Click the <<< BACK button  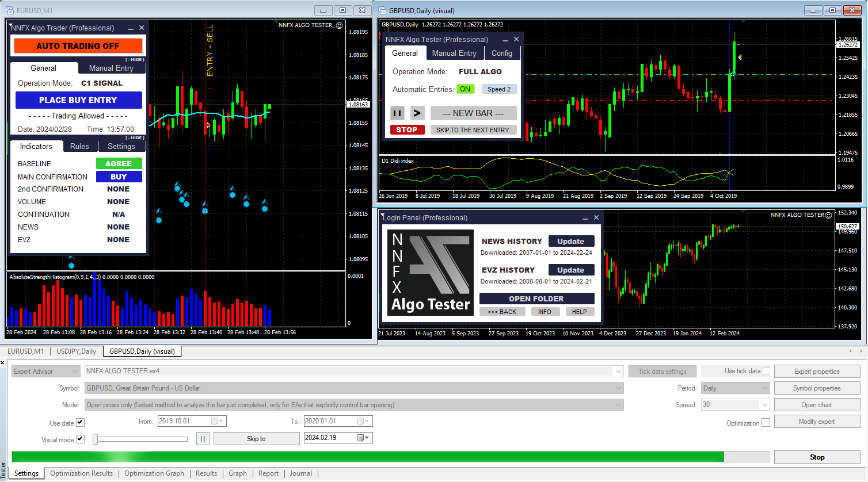tap(502, 312)
